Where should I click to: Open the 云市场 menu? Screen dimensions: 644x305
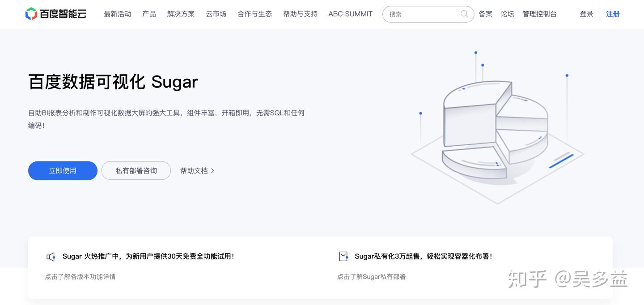216,14
